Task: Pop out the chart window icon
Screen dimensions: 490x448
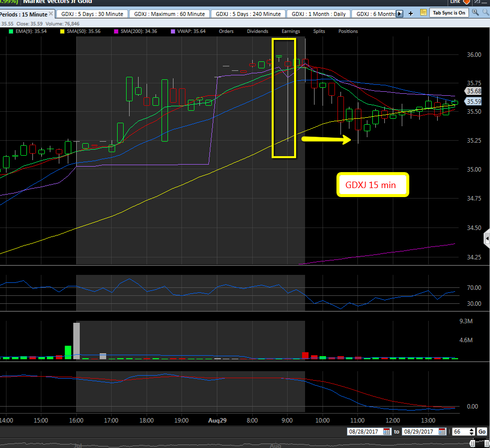Action: (x=477, y=2)
